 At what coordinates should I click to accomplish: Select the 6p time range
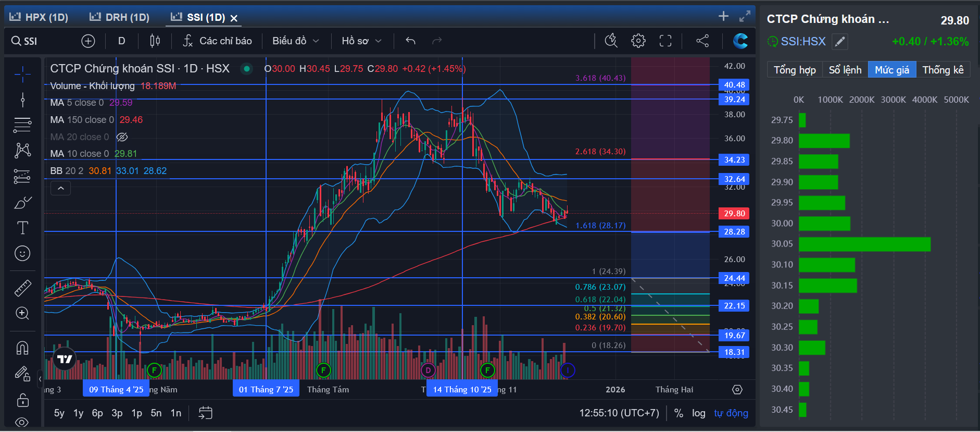(97, 413)
